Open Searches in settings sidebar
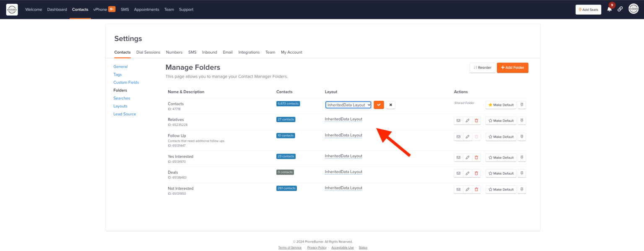644x251 pixels. pos(122,98)
